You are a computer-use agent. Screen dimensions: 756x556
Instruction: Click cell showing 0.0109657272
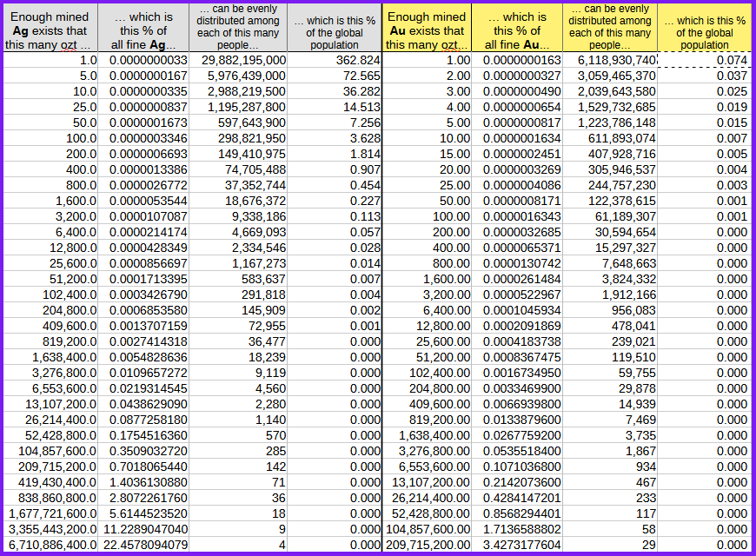[143, 373]
